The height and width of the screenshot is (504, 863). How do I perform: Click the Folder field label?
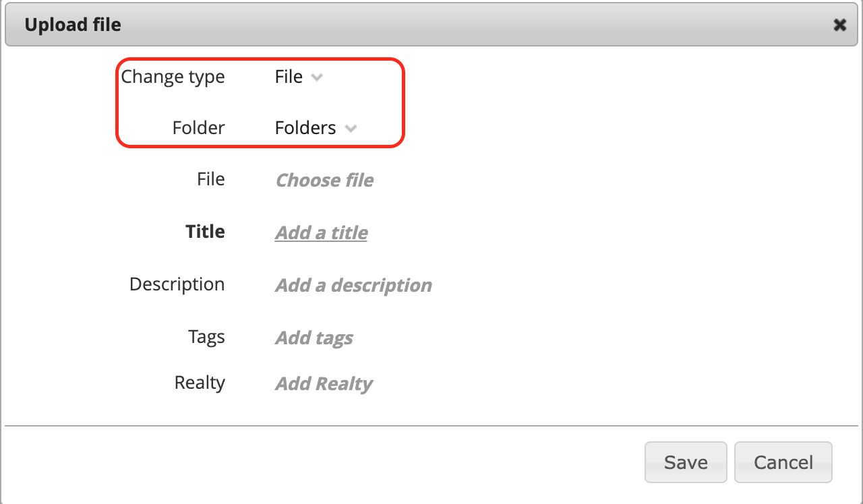(198, 128)
